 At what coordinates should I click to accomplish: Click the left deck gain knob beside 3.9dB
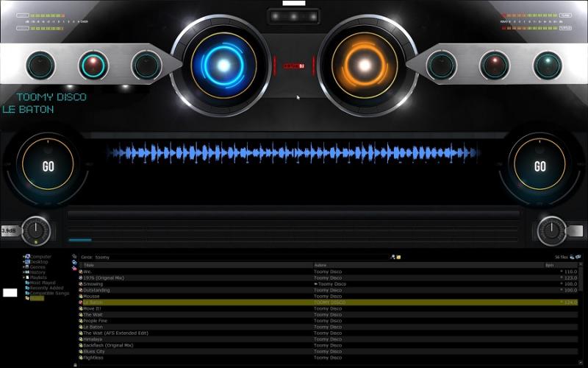tap(35, 230)
